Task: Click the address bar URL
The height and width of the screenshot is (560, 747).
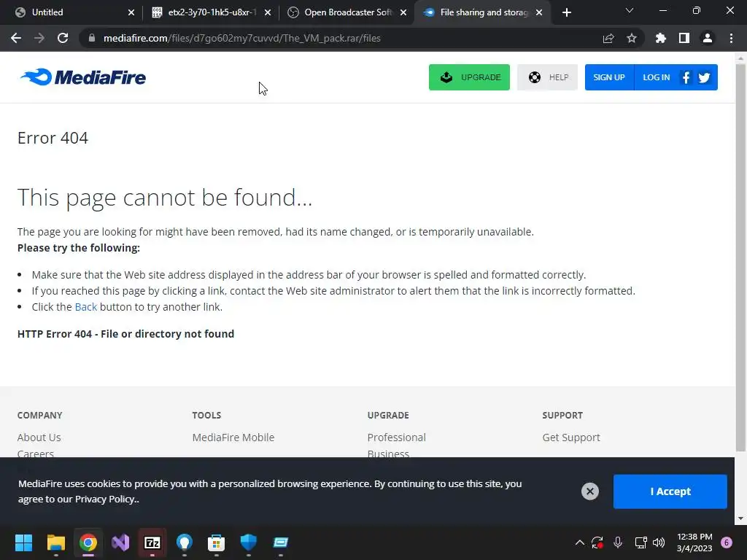Action: [242, 38]
